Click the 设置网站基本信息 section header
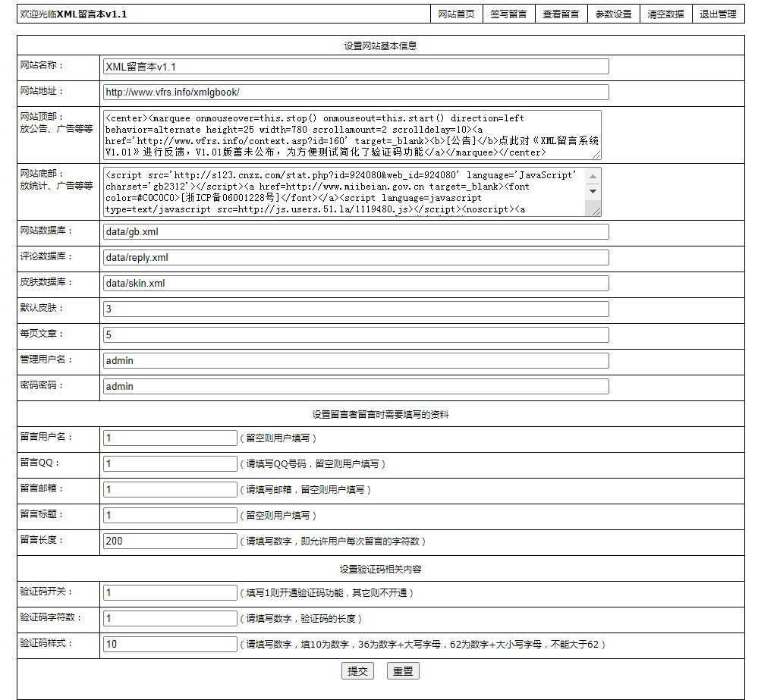 [380, 46]
